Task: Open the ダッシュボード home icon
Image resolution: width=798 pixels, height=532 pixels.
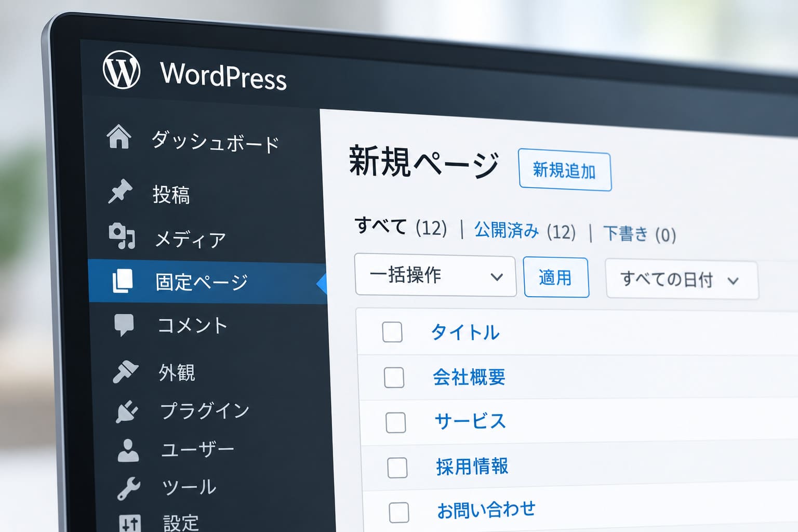Action: [119, 137]
